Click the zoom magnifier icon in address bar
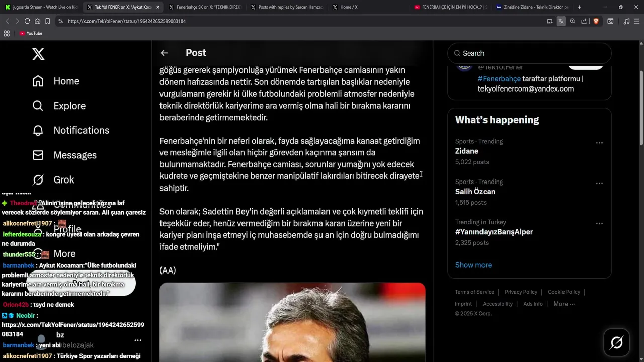Viewport: 644px width, 362px height. (x=573, y=21)
